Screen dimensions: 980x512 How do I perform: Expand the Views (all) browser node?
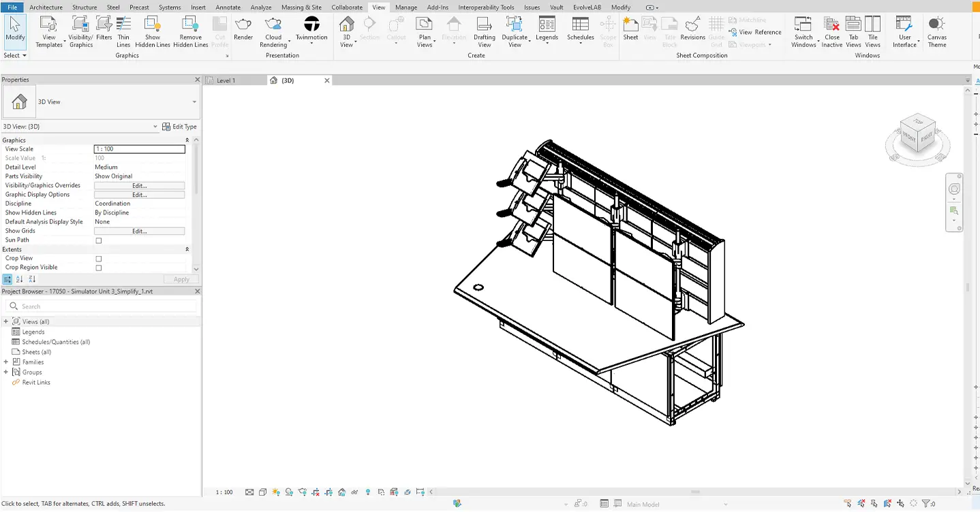point(6,321)
